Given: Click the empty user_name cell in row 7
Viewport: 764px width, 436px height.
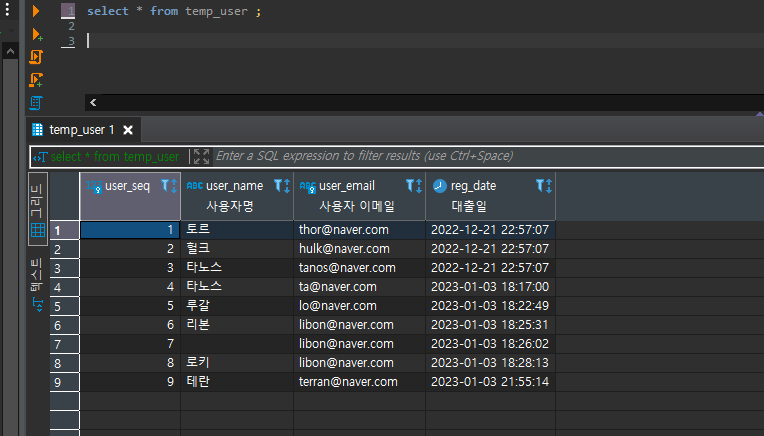Looking at the screenshot, I should coord(237,343).
